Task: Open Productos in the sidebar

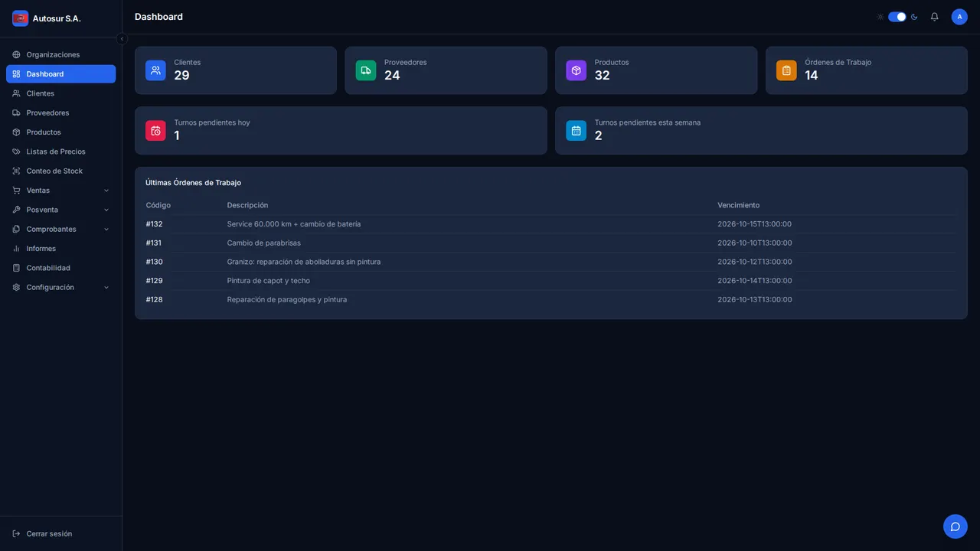Action: pos(61,132)
